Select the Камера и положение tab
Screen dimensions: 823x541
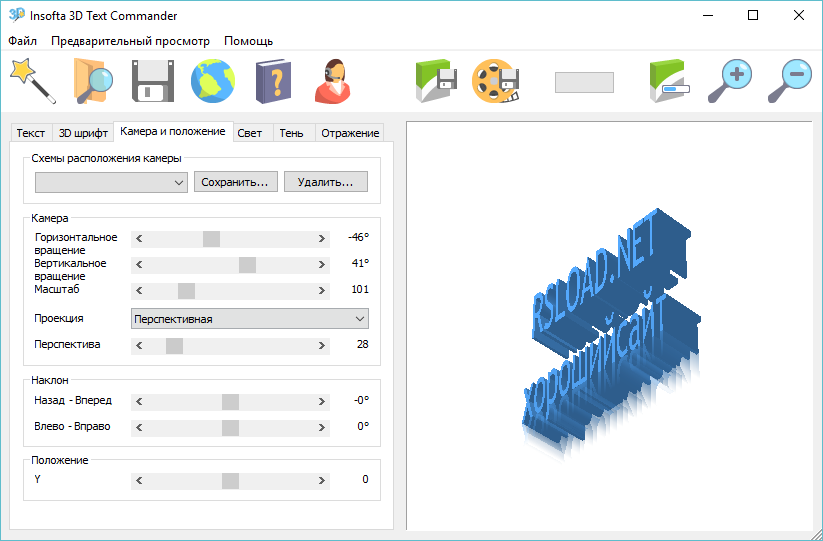tap(173, 131)
